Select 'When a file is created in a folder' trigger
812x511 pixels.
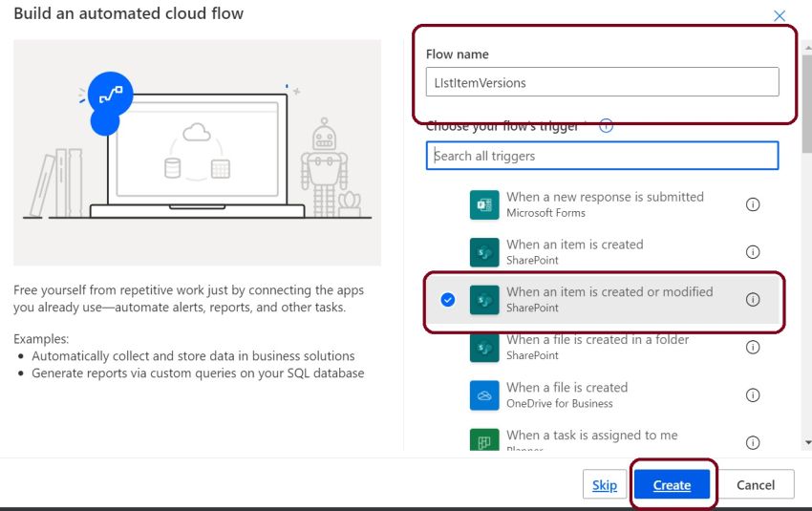(x=602, y=348)
